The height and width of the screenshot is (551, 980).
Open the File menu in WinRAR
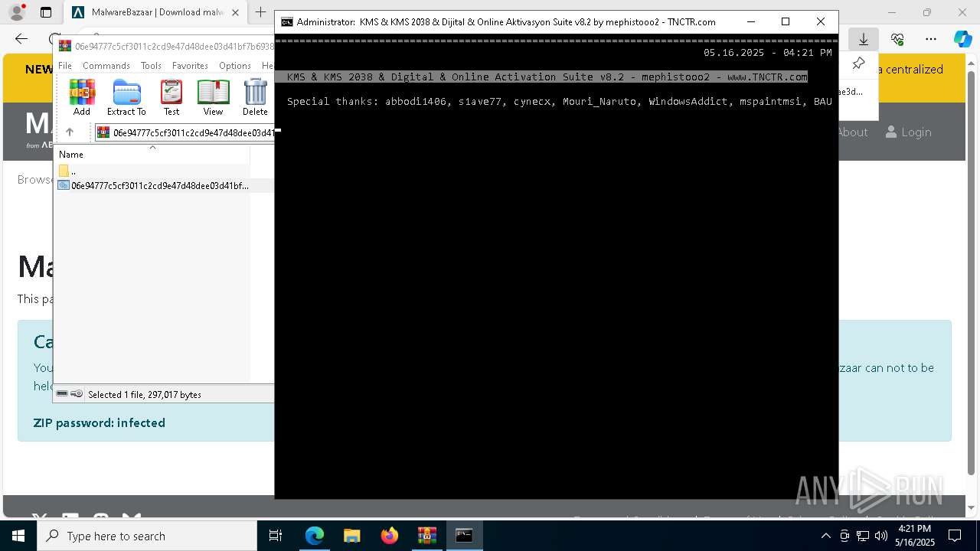click(x=65, y=66)
